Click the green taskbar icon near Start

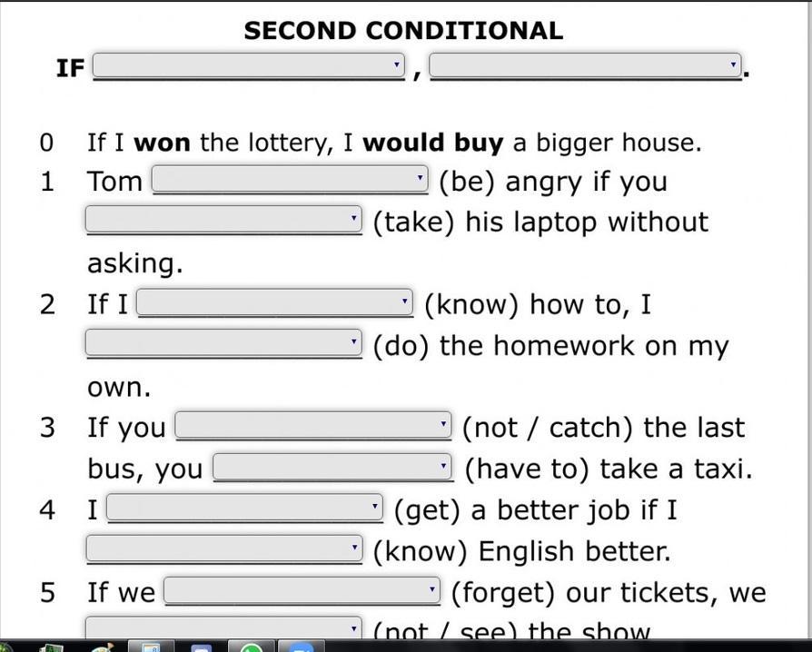click(53, 647)
